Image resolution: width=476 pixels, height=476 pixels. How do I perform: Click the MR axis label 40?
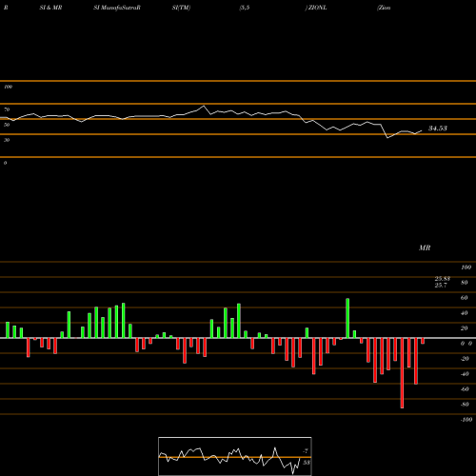pyautogui.click(x=465, y=313)
